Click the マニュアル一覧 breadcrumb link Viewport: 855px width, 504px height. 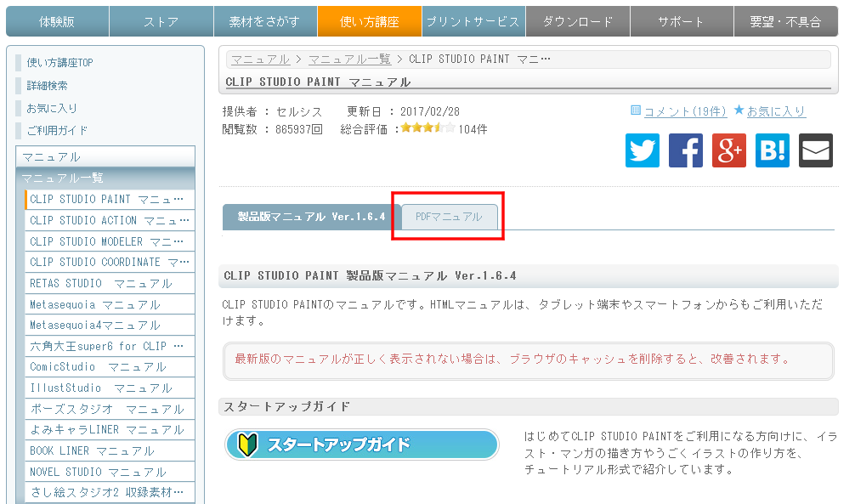349,59
